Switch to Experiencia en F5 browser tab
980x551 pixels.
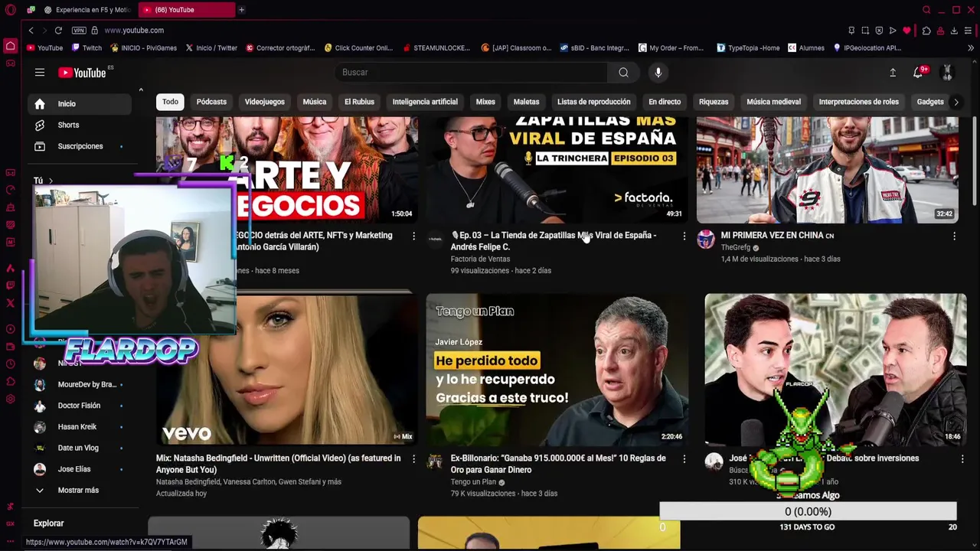tap(87, 10)
